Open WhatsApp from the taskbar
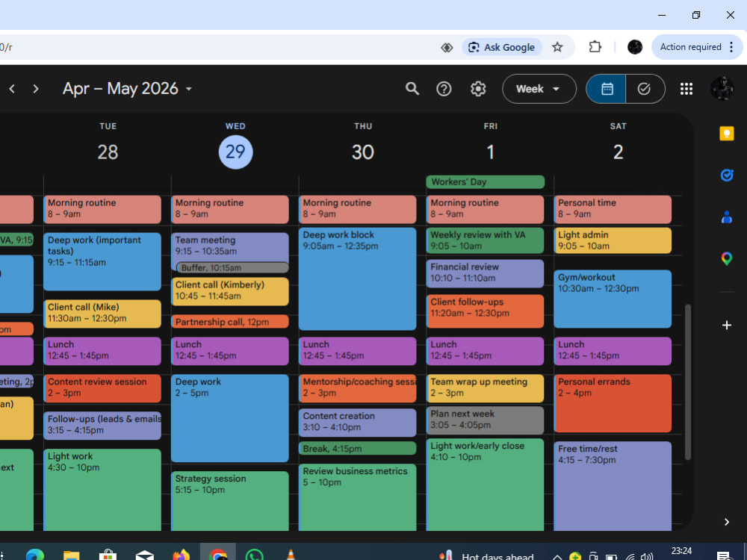747x560 pixels. click(254, 556)
